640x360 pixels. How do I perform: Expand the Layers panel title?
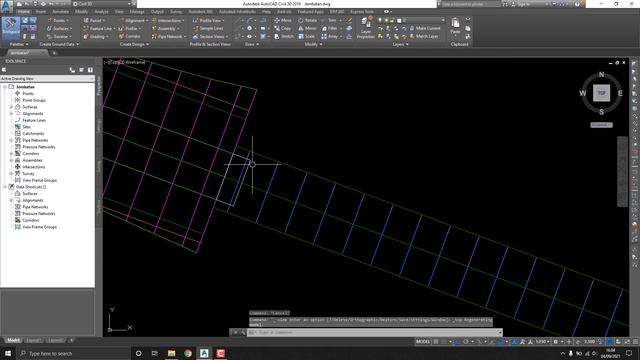pos(400,44)
